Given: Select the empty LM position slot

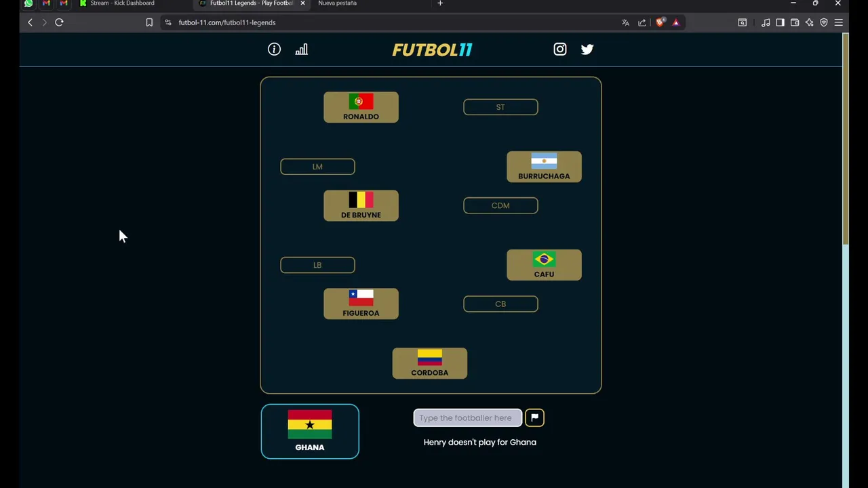Looking at the screenshot, I should (317, 167).
